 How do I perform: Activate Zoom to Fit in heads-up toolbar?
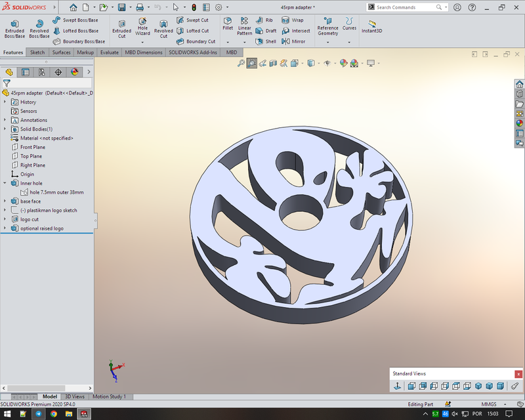pos(240,63)
